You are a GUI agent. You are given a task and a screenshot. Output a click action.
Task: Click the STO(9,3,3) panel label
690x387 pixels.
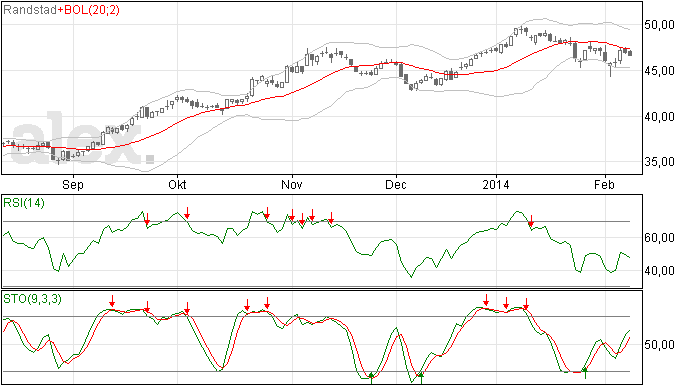32,299
